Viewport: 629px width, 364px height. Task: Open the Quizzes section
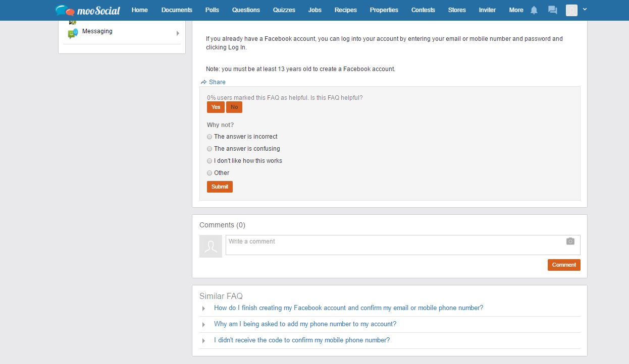(x=284, y=10)
